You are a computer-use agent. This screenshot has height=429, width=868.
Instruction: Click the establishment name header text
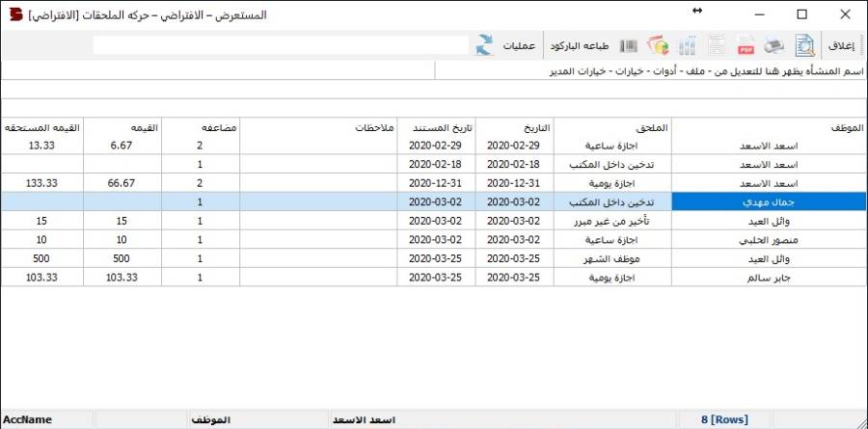(x=706, y=71)
